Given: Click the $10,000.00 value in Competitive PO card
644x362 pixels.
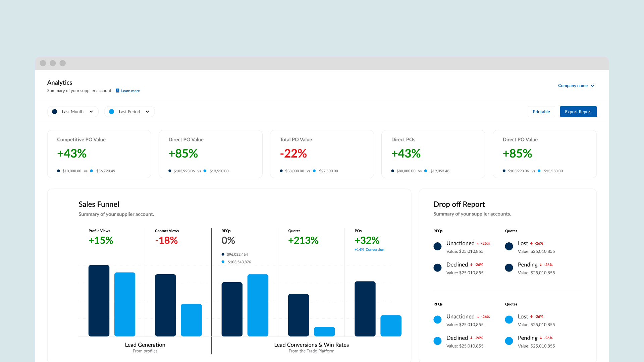Looking at the screenshot, I should [72, 171].
